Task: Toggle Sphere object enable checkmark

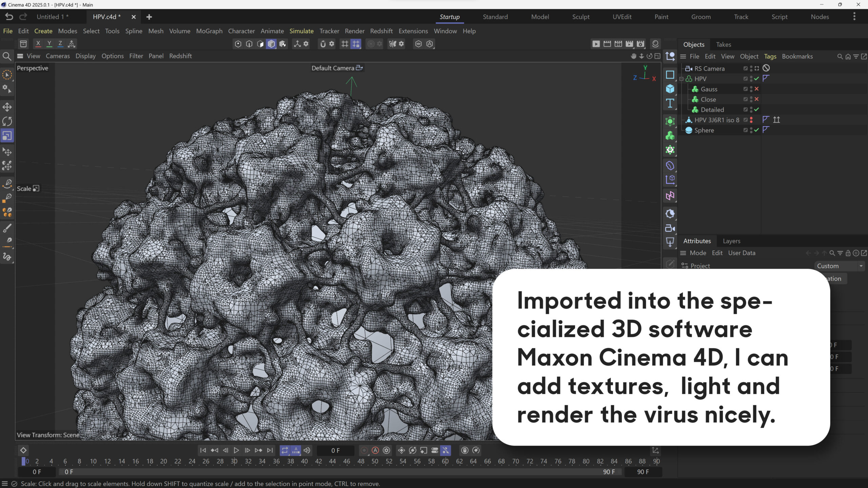Action: click(756, 130)
